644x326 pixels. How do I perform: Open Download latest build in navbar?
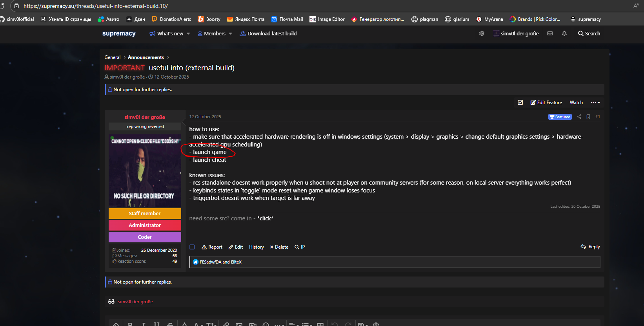268,34
